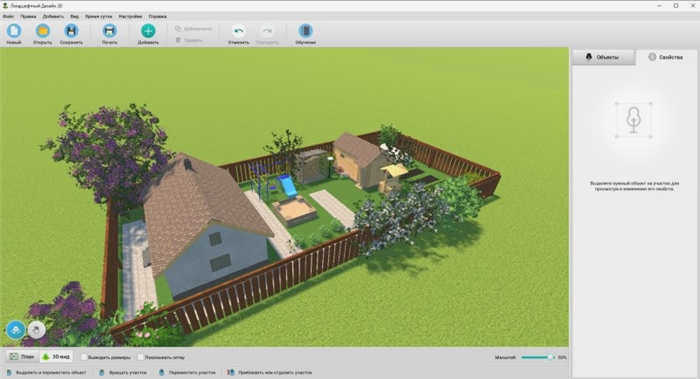Switch to the 3D вид view
This screenshot has width=700, height=379.
[x=56, y=357]
